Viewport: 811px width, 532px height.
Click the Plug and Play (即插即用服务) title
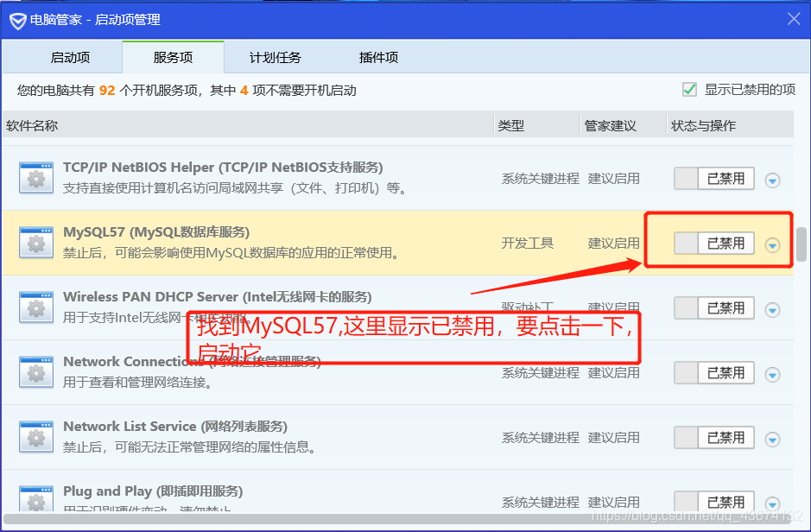pyautogui.click(x=153, y=491)
